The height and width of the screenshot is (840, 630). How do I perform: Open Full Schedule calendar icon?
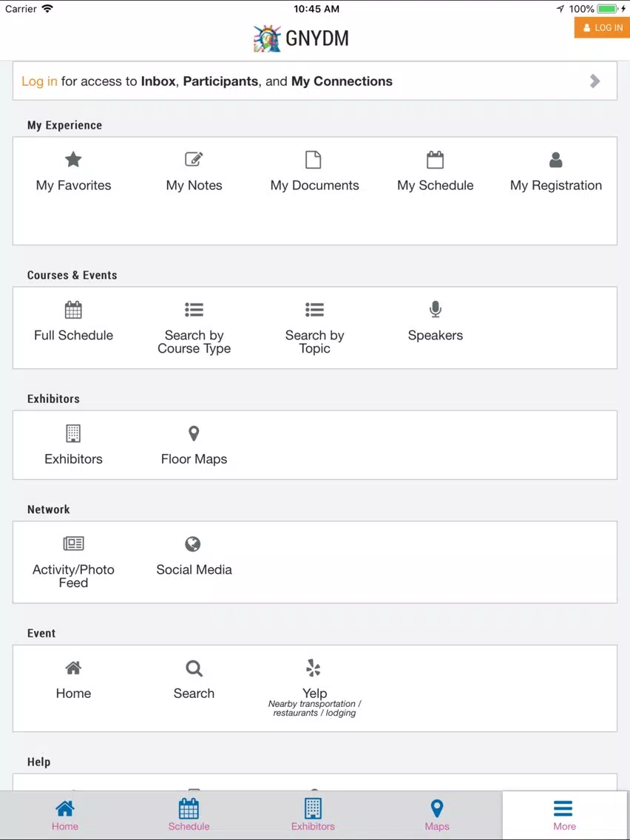73,310
